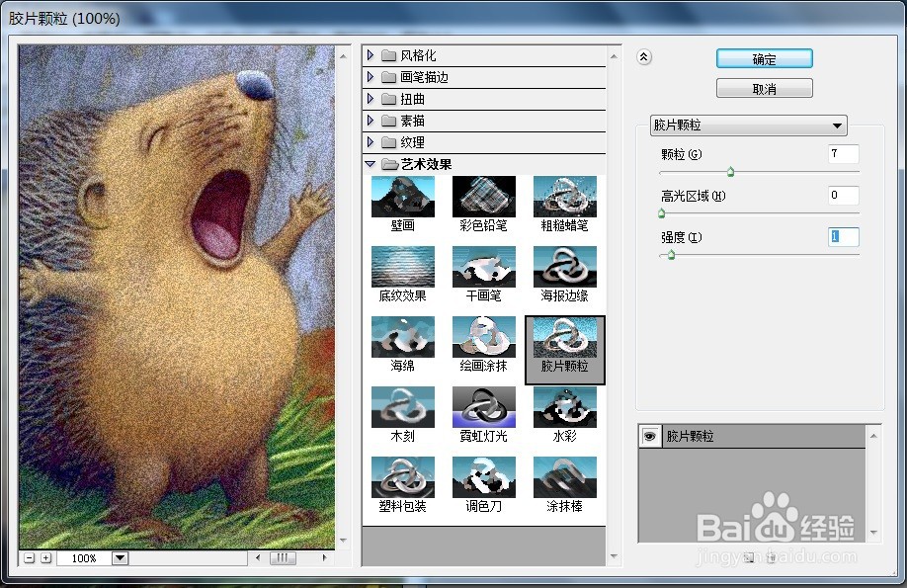The height and width of the screenshot is (588, 907).
Task: Toggle visibility of 胶片颗粒 effect layer
Action: click(x=649, y=437)
